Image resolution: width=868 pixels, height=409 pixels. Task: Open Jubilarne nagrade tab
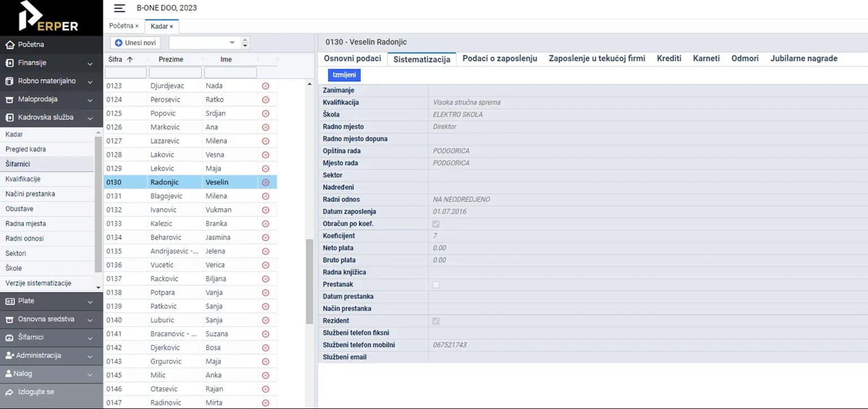pos(804,58)
